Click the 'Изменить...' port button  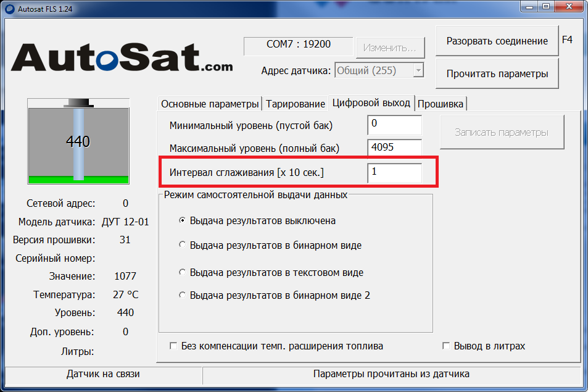coord(389,47)
